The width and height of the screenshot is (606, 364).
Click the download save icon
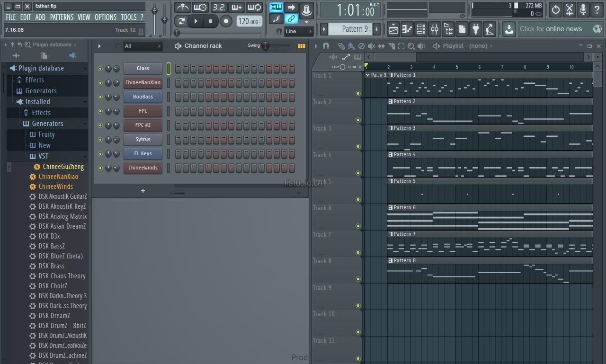click(x=509, y=29)
